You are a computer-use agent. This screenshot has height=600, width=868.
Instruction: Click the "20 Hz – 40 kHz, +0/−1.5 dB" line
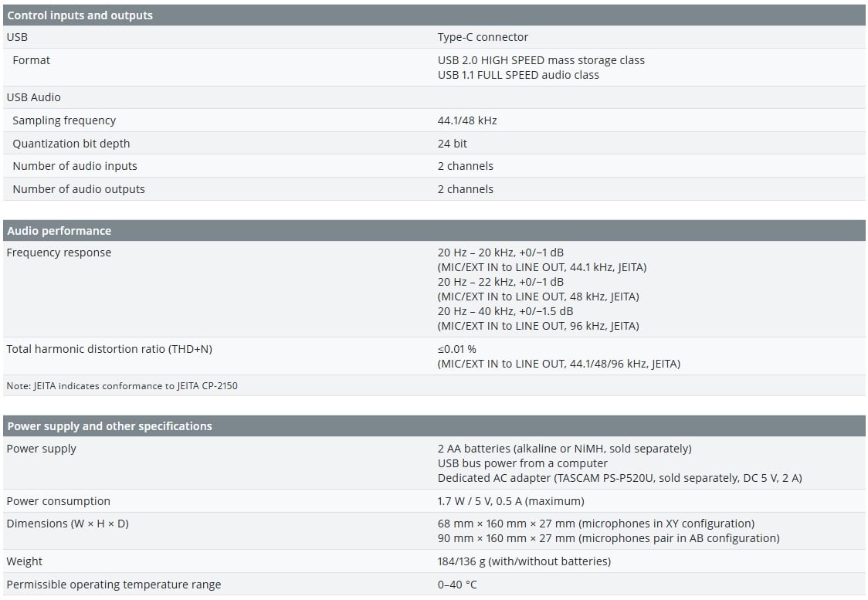(505, 311)
